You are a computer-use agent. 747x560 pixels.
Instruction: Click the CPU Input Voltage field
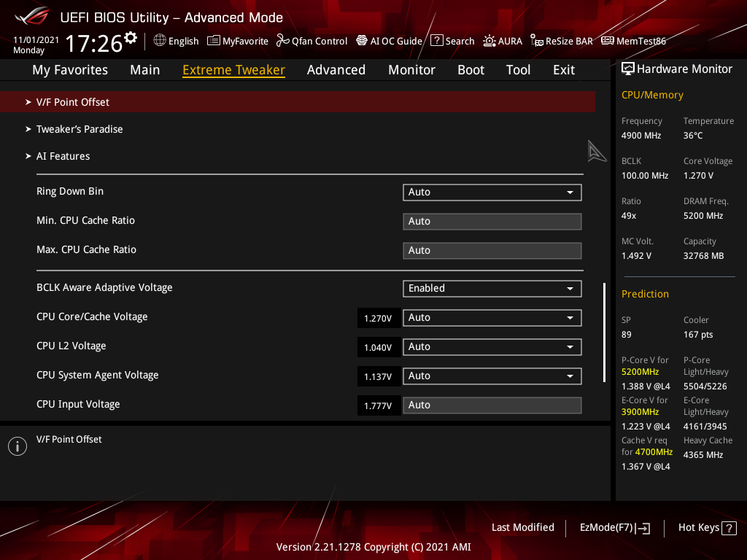pos(492,405)
